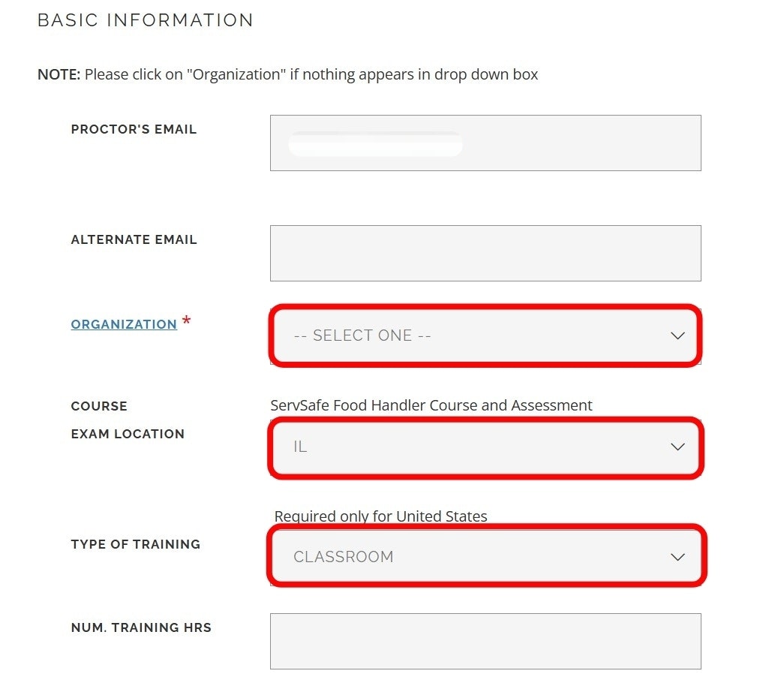
Task: Select the Num. Training Hrs input box
Action: 485,641
